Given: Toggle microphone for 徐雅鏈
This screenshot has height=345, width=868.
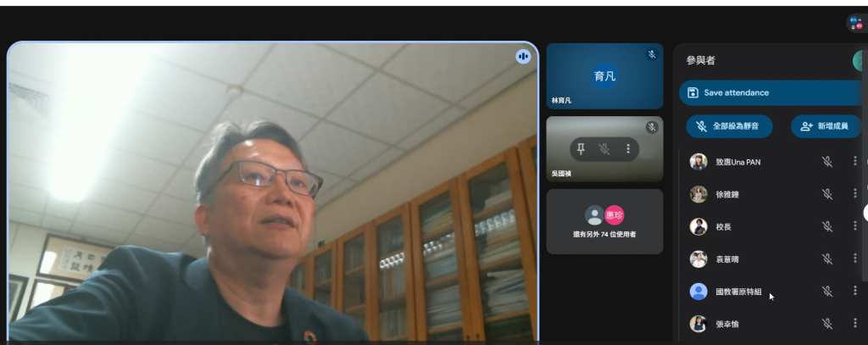Looking at the screenshot, I should (x=827, y=194).
